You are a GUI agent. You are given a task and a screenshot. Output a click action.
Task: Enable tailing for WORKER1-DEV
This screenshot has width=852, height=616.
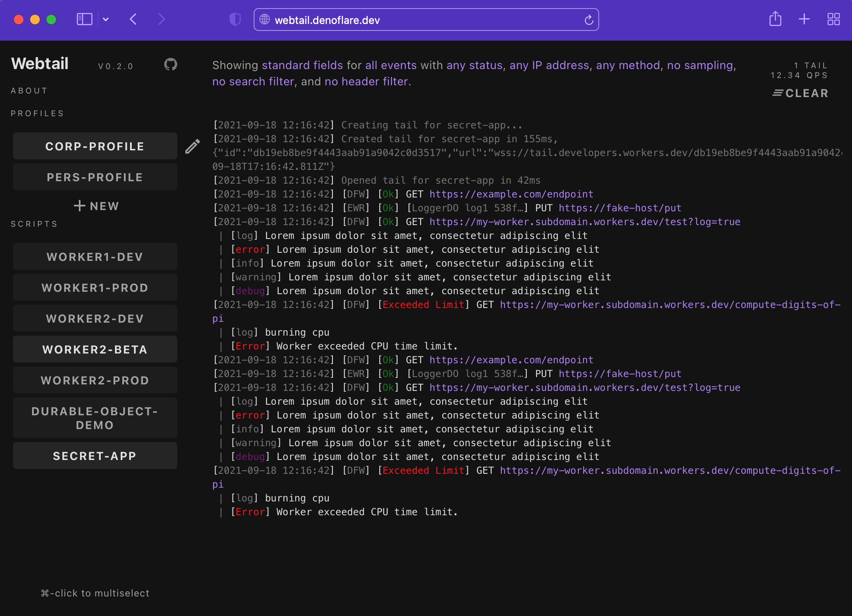pos(95,256)
